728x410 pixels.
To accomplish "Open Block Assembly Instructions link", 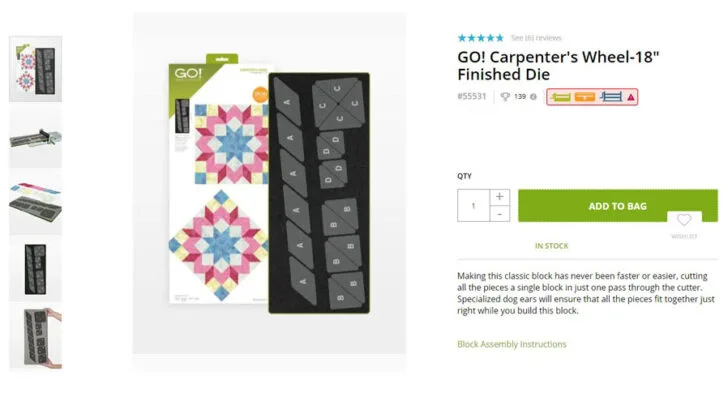I will coord(512,344).
